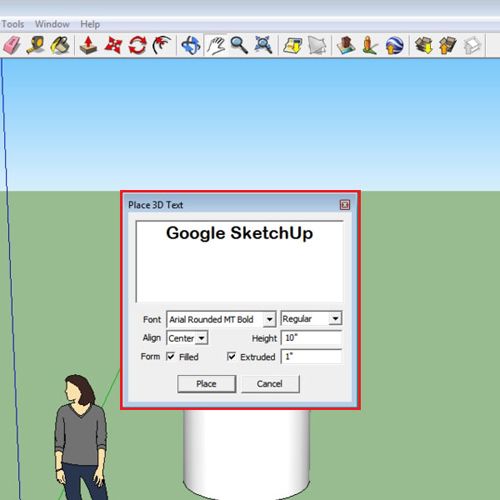Click the Place button
Screen dimensions: 500x500
tap(206, 384)
